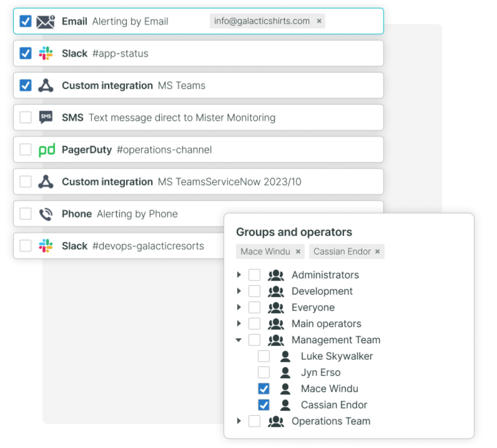Click the Administrators group icon
The height and width of the screenshot is (448, 497).
pos(276,275)
